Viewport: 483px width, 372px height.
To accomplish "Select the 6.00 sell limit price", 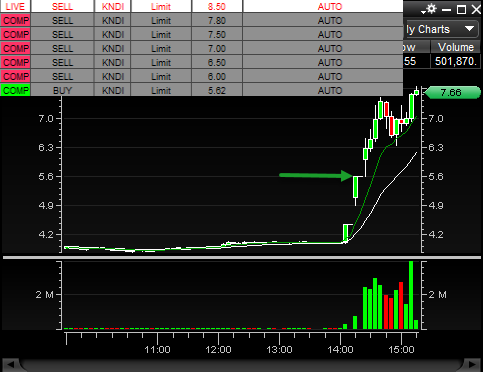I will (x=217, y=77).
